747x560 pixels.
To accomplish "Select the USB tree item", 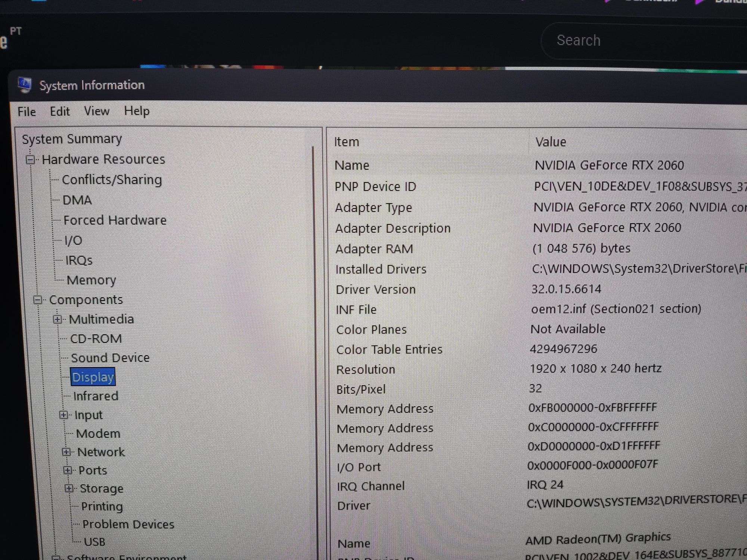I will click(94, 541).
